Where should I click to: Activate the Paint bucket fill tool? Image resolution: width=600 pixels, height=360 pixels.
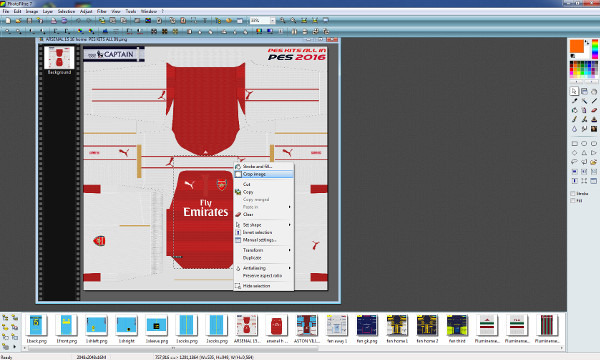point(574,110)
